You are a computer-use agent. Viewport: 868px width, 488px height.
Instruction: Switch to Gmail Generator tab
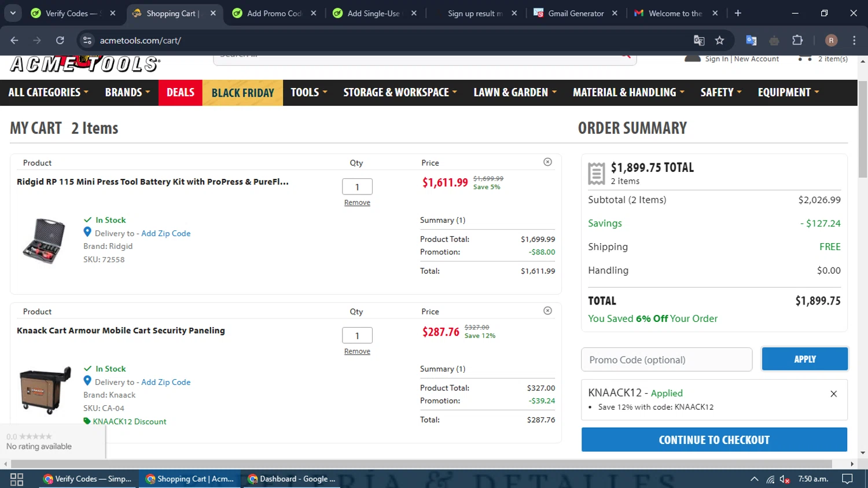tap(575, 13)
